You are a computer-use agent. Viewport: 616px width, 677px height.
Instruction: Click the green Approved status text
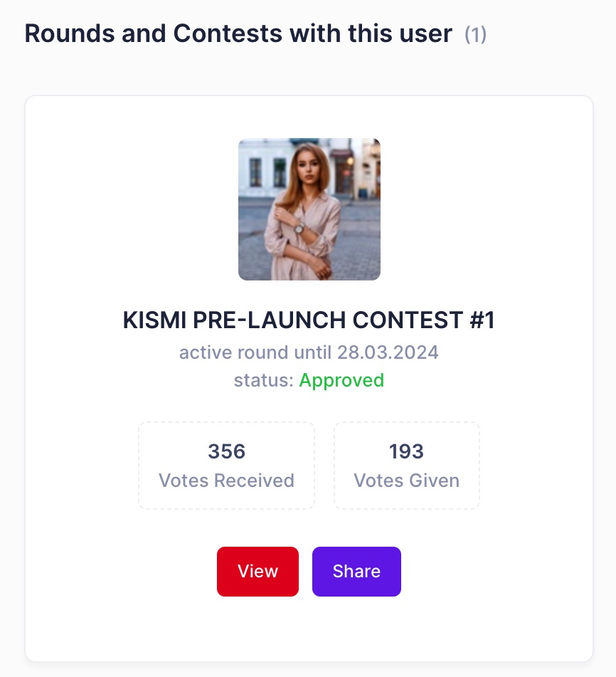coord(341,380)
